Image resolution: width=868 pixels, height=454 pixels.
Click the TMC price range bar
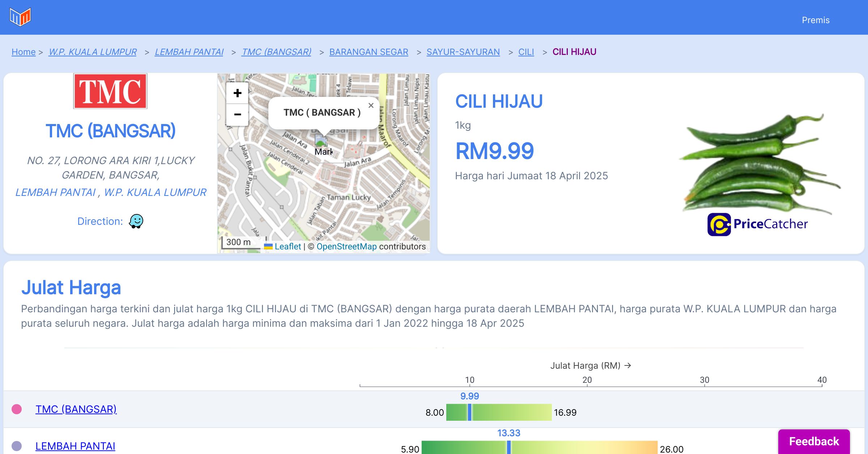pos(499,412)
